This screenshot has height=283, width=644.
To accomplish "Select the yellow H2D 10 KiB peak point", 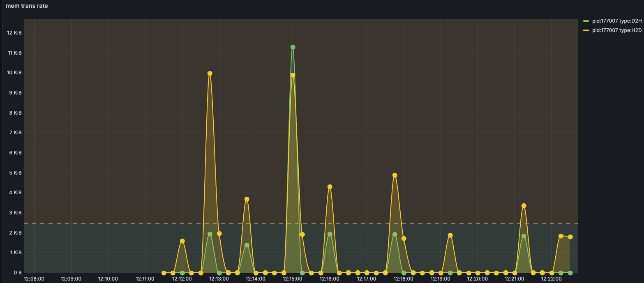I will (210, 74).
